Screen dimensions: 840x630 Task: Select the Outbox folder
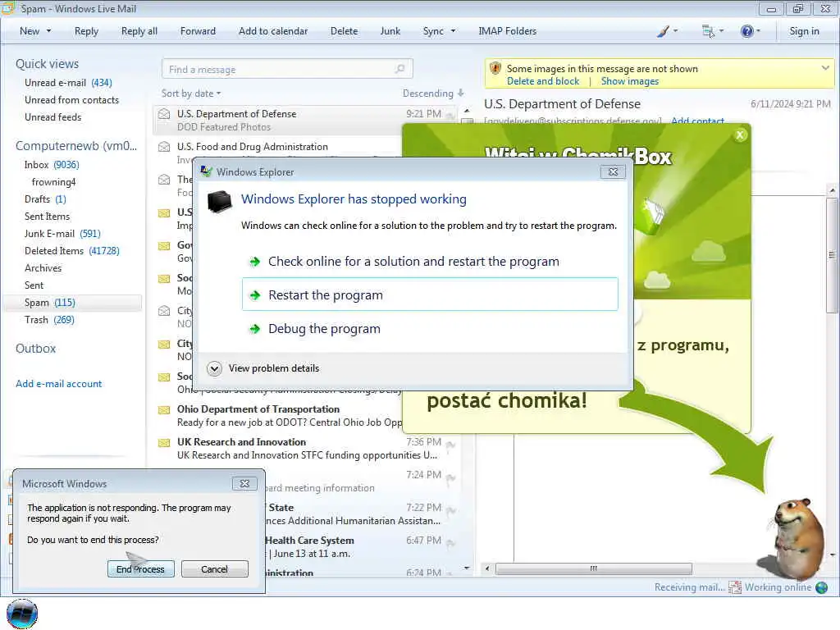coord(35,349)
